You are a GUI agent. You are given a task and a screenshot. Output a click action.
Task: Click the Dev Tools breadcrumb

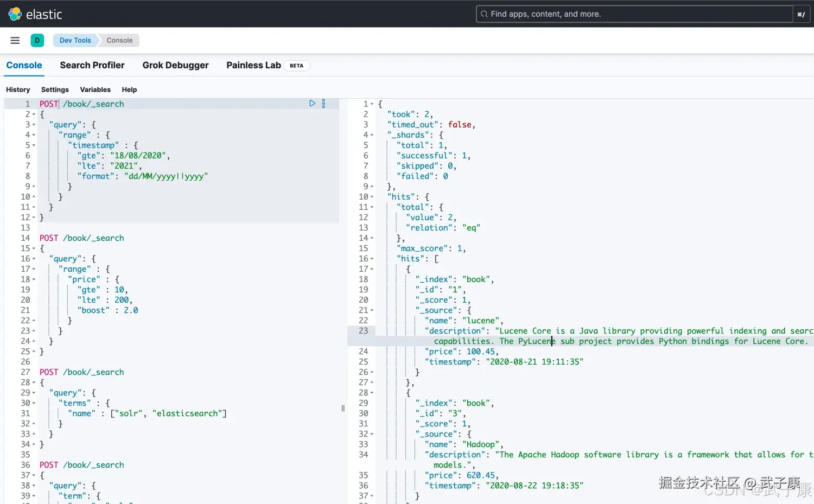tap(75, 40)
